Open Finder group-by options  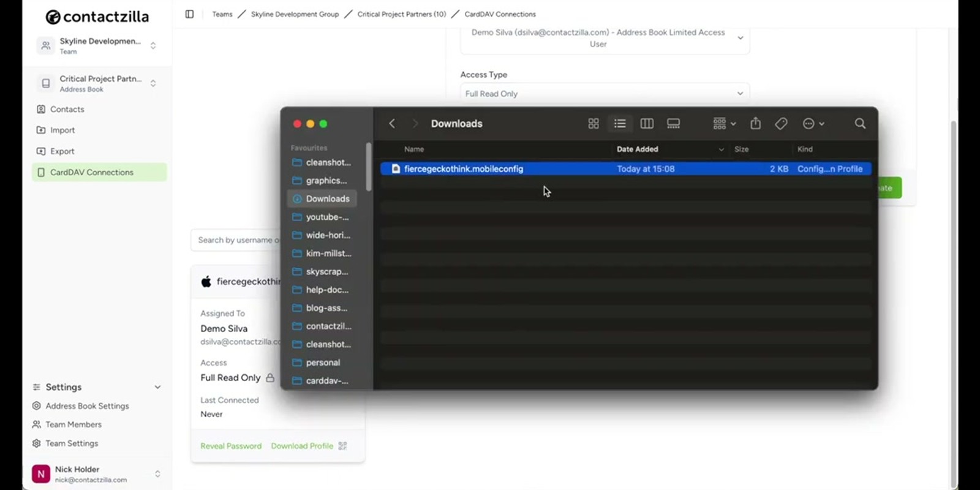[x=724, y=124]
